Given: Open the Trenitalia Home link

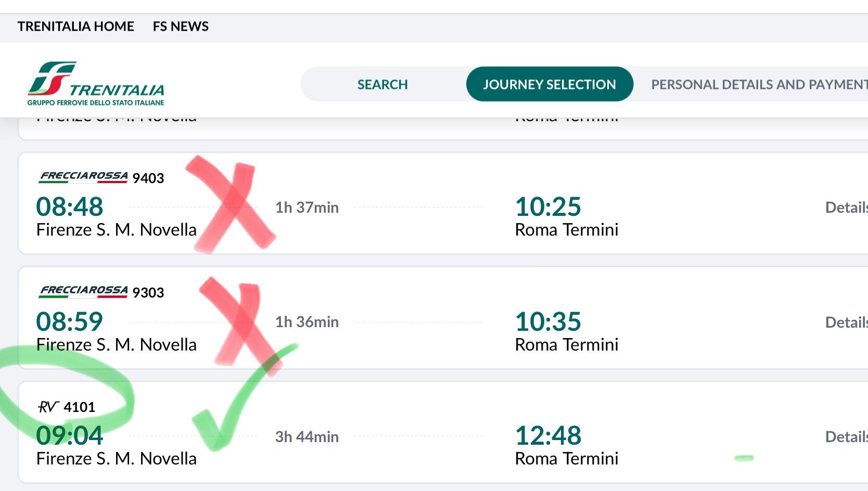Looking at the screenshot, I should tap(76, 27).
